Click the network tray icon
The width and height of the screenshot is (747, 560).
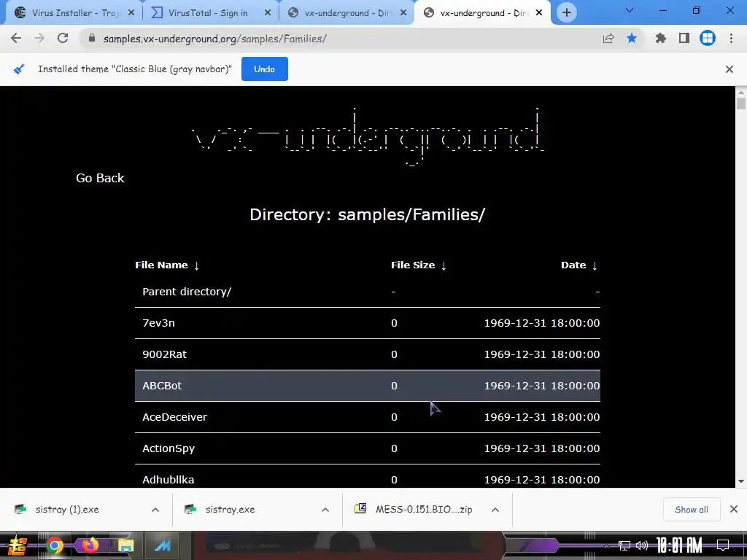point(624,545)
